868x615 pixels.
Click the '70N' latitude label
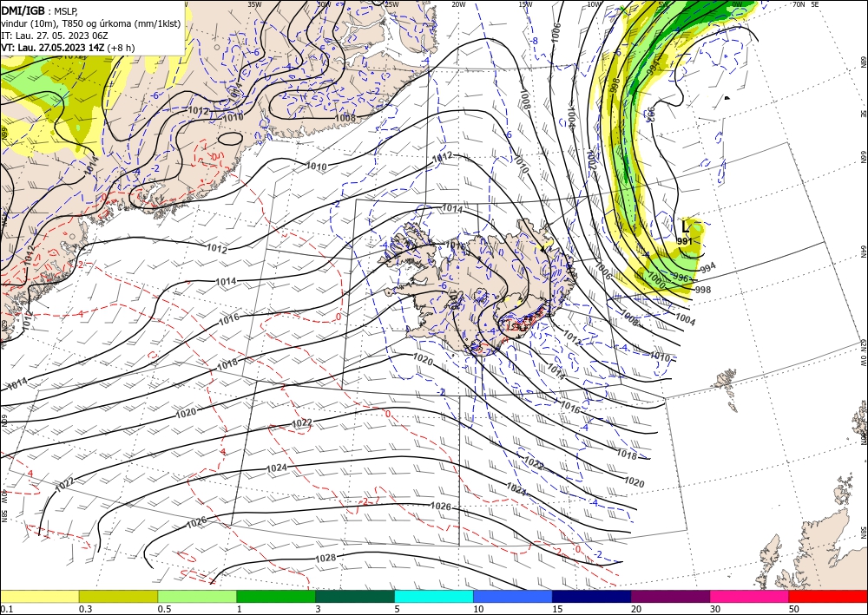[799, 4]
